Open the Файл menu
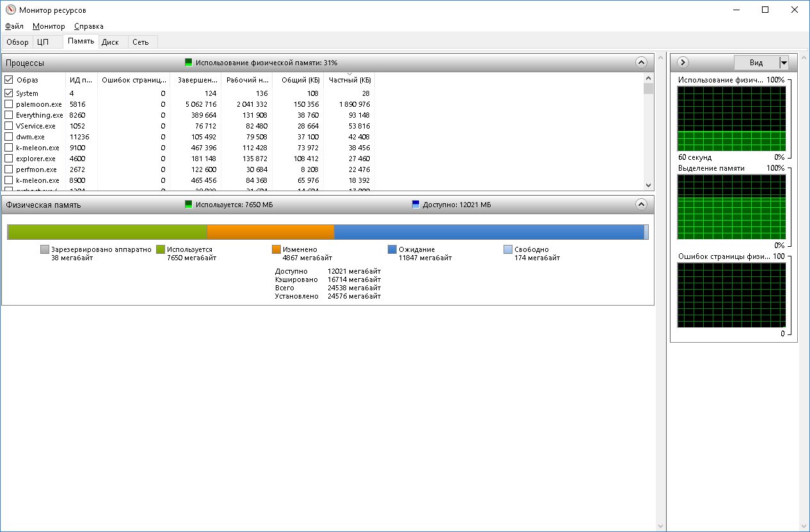 point(14,26)
